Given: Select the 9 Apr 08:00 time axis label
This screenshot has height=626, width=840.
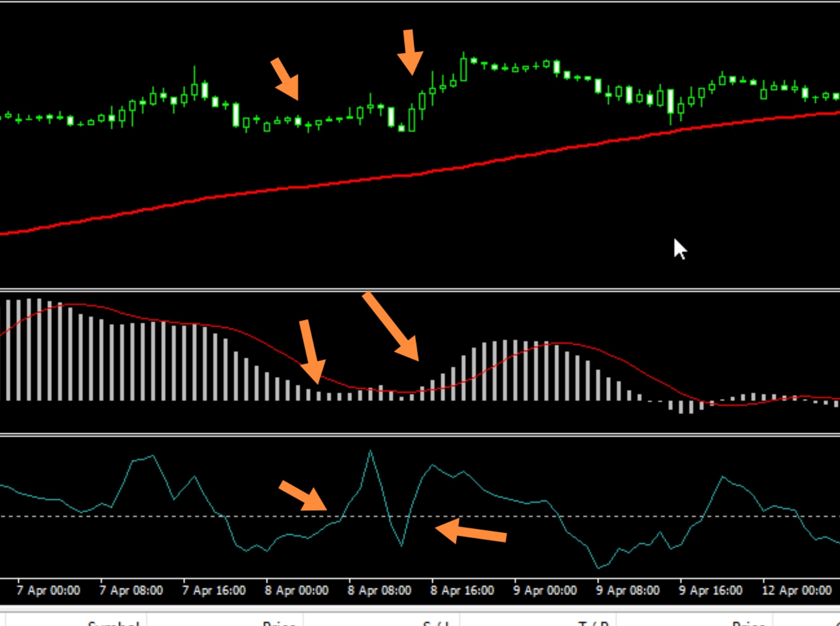Looking at the screenshot, I should click(x=628, y=590).
